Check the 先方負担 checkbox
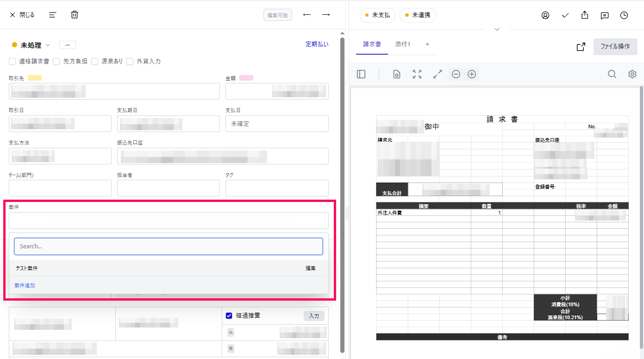The height and width of the screenshot is (359, 644). coord(56,61)
